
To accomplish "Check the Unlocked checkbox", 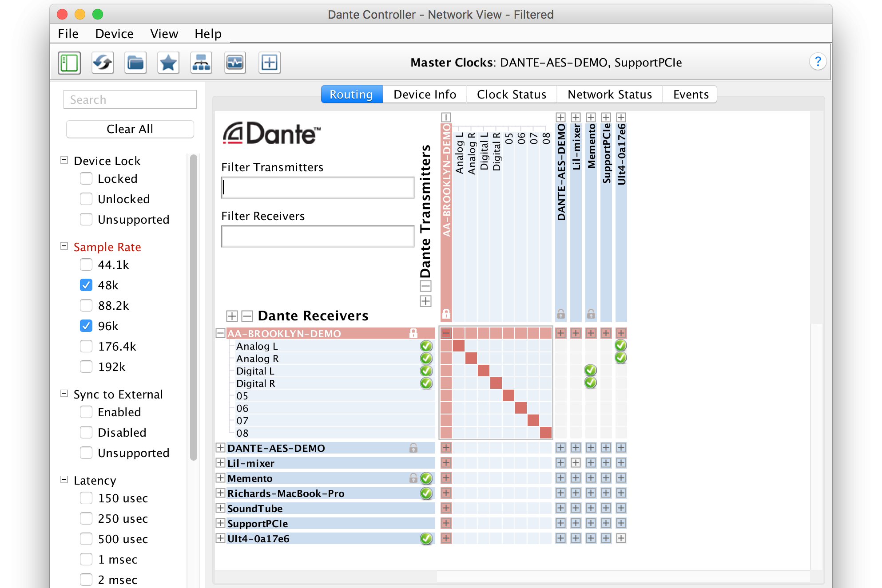I will pyautogui.click(x=86, y=199).
